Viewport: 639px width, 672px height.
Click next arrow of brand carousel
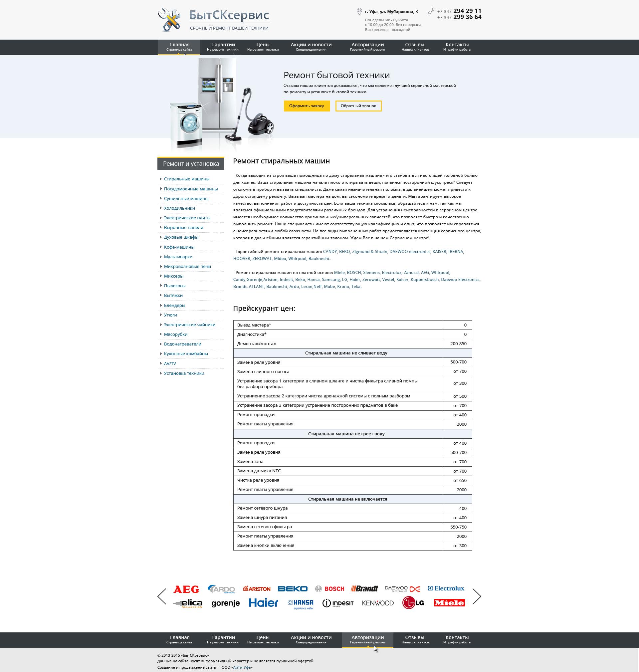pos(477,596)
